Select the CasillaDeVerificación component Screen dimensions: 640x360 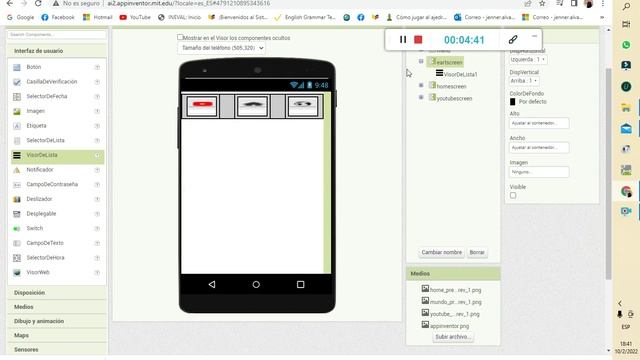point(52,82)
